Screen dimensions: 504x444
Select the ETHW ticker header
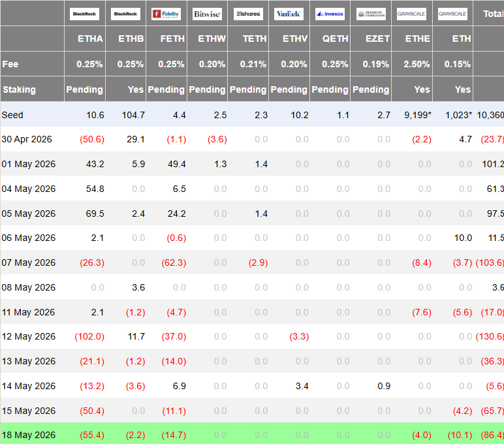(212, 39)
